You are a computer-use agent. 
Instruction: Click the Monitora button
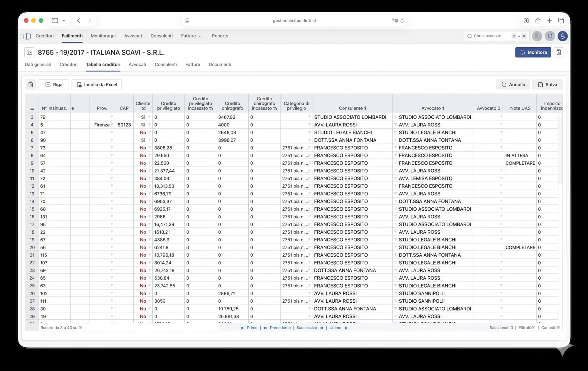[533, 52]
